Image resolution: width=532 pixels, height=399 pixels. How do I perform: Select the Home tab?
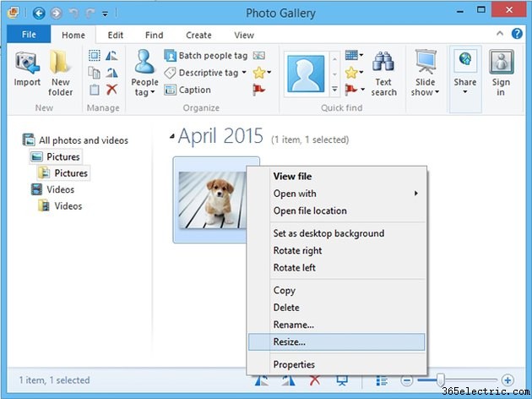[73, 35]
